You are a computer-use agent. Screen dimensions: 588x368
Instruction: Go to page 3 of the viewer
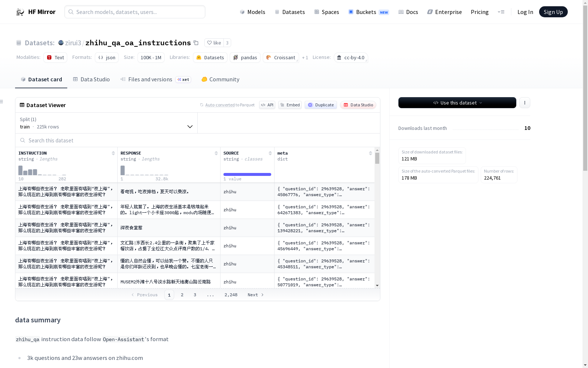[x=195, y=295]
